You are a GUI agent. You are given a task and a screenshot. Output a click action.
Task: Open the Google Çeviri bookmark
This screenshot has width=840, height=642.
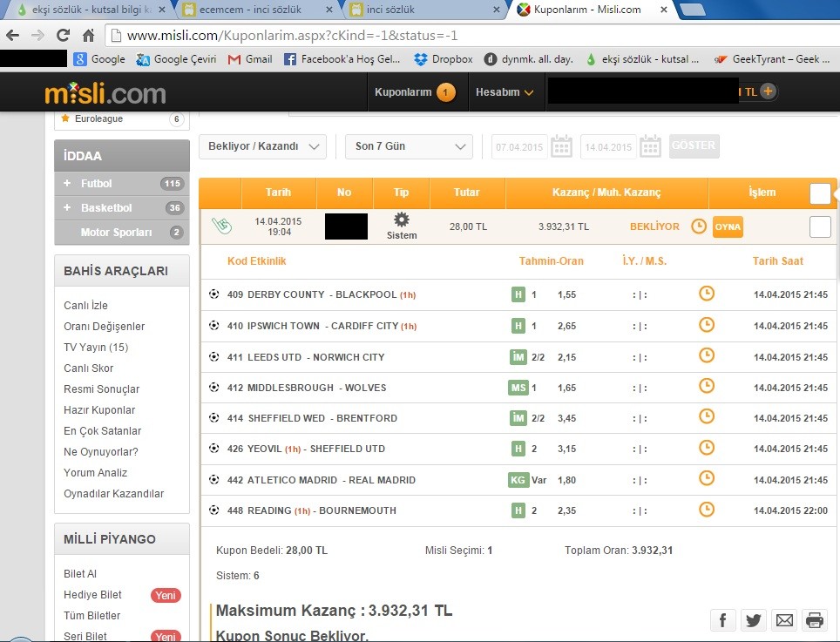click(176, 59)
